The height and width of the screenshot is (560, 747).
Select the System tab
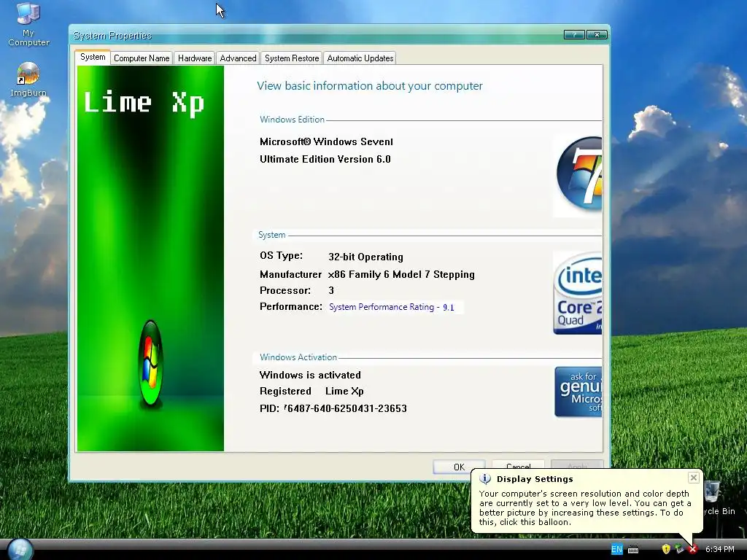coord(93,57)
